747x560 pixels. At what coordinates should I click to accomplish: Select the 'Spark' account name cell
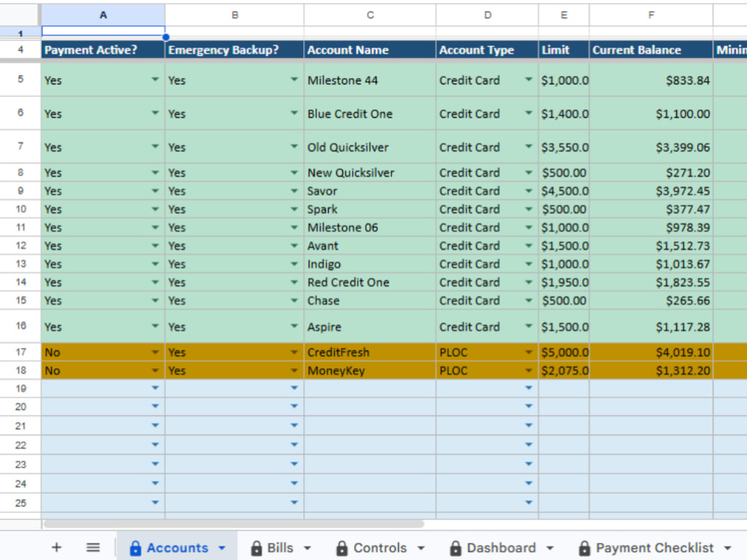pos(370,209)
